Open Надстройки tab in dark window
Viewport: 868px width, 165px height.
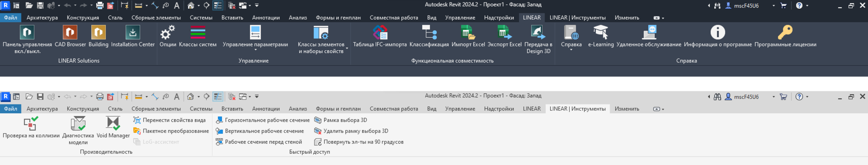click(x=499, y=18)
